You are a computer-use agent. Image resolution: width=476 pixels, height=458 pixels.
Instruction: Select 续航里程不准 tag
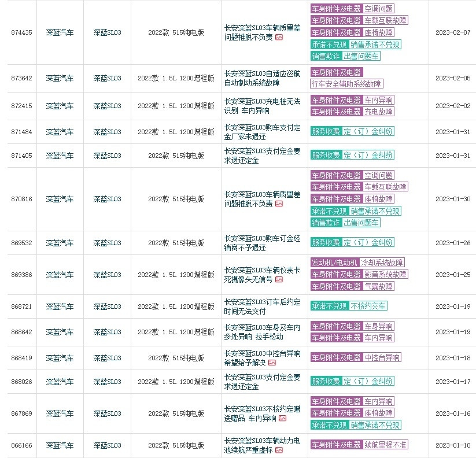click(x=385, y=445)
